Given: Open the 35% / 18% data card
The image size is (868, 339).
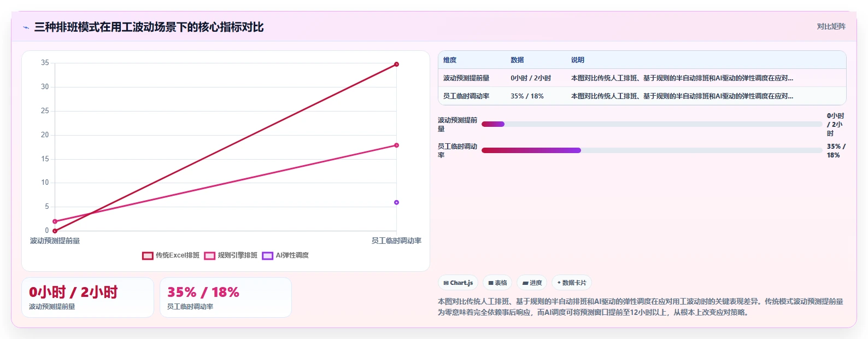Looking at the screenshot, I should coord(226,297).
